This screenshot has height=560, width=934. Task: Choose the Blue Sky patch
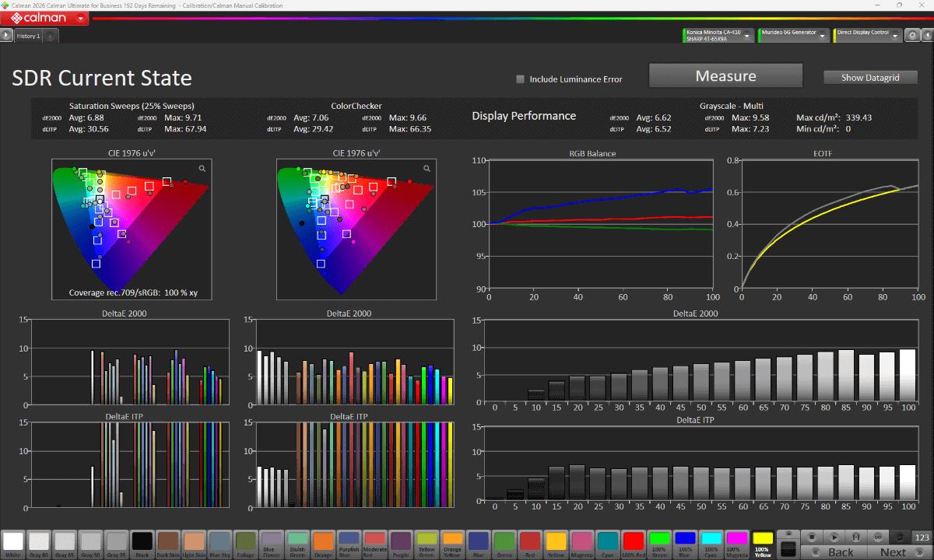point(219,544)
